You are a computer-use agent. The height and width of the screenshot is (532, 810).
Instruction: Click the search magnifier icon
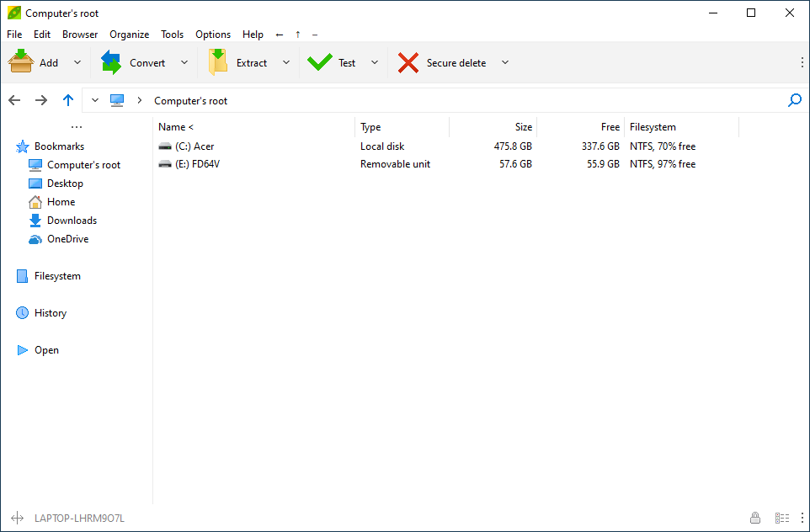tap(795, 100)
